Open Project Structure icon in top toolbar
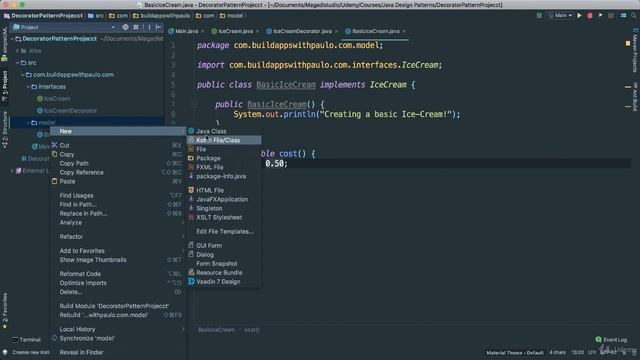The width and height of the screenshot is (640, 360). pos(623,16)
